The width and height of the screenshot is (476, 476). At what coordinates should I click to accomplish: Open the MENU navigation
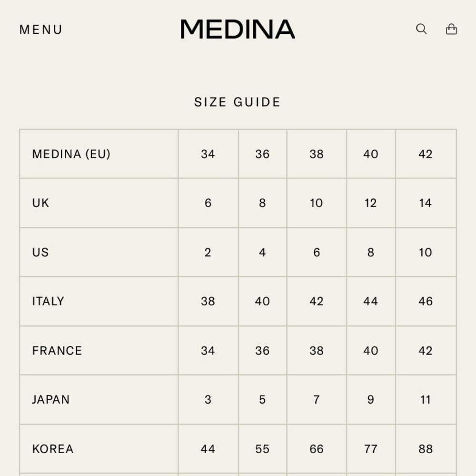pos(41,30)
